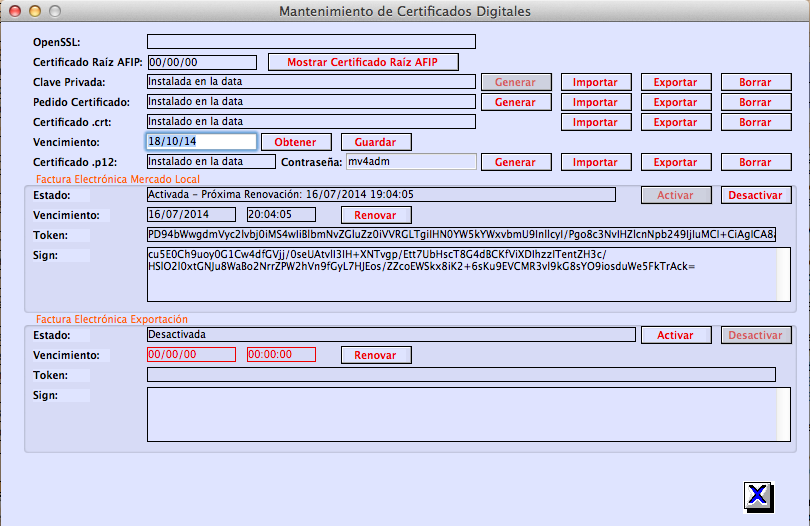Focus Exportación time field 00:00:00
Viewport: 810px width, 526px height.
(281, 354)
